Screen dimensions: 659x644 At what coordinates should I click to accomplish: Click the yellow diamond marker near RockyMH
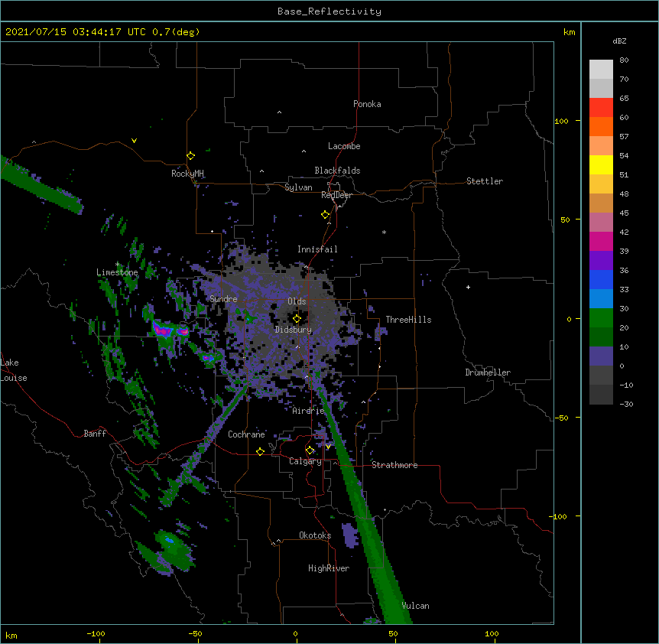[190, 156]
